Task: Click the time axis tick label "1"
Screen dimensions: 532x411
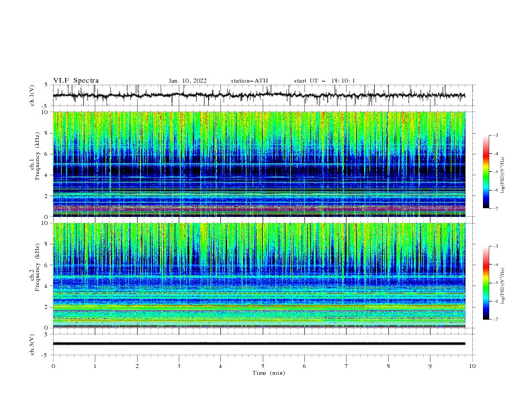Action: pos(95,366)
